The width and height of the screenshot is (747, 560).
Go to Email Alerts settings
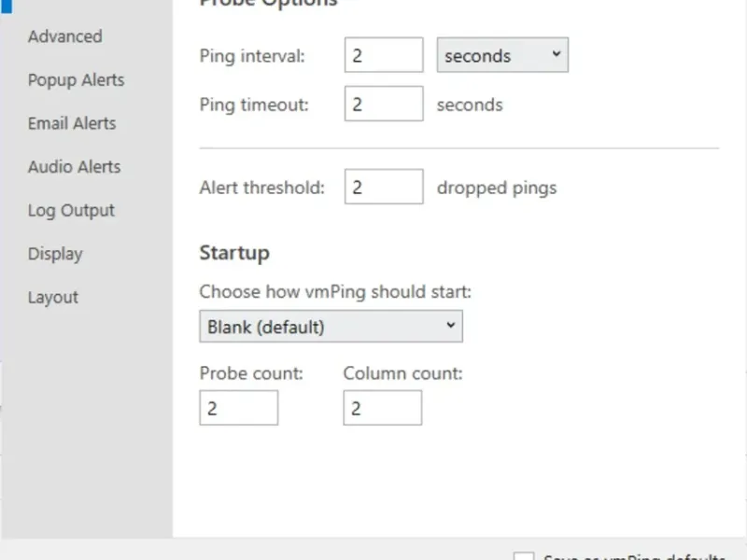pos(72,123)
